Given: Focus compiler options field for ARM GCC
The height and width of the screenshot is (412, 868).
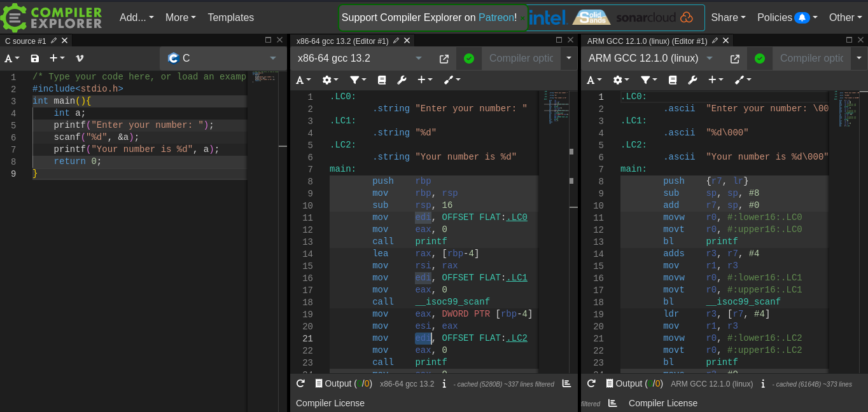Looking at the screenshot, I should click(812, 58).
